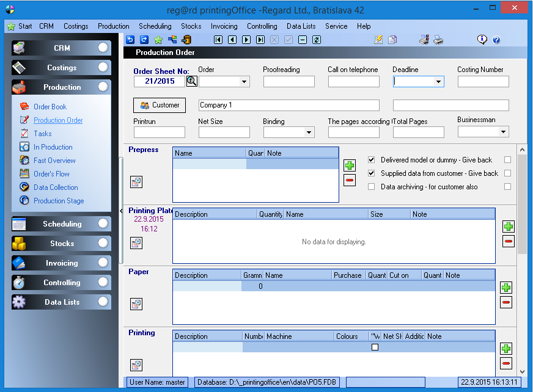Viewport: 533px width, 392px height.
Task: Enable Data archiving for customer checkbox
Action: tap(372, 187)
